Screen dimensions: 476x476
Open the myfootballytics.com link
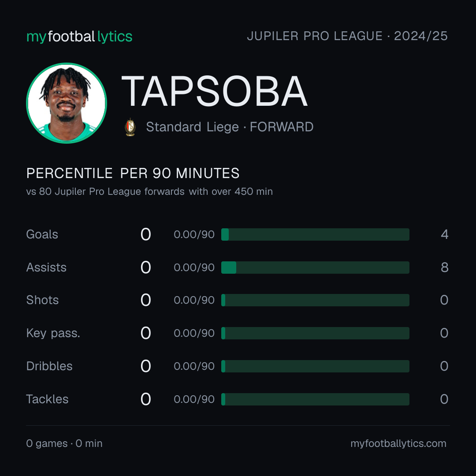pos(398,443)
